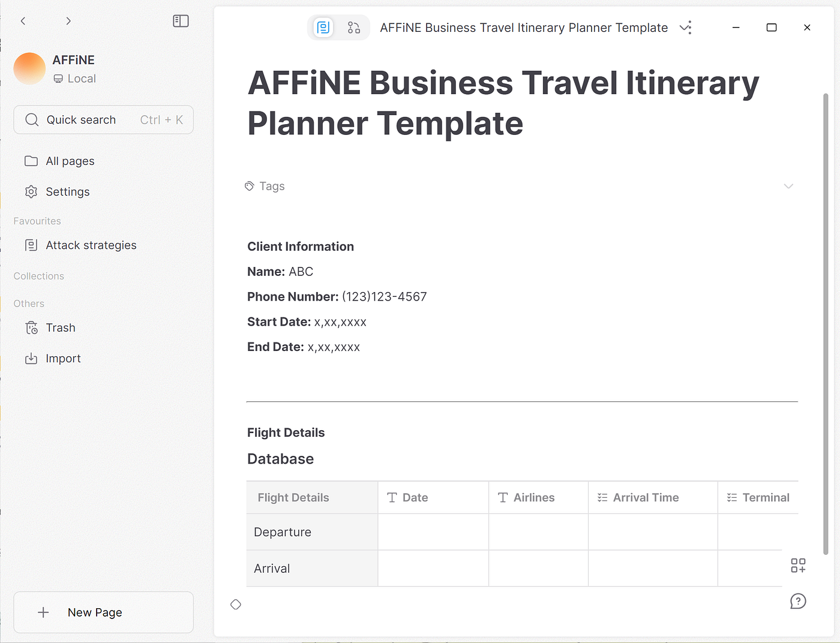
Task: Open the page options menu icon
Action: (686, 28)
